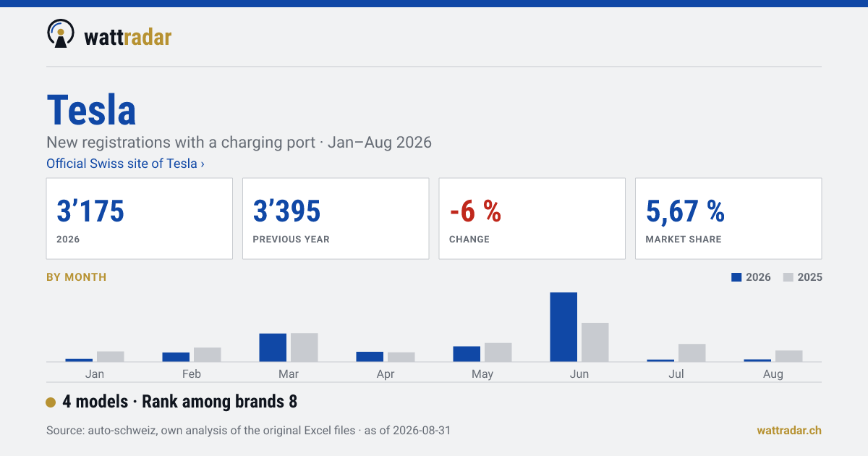Image resolution: width=868 pixels, height=456 pixels.
Task: Select the 3'175 registrations 2026 card
Action: (140, 219)
